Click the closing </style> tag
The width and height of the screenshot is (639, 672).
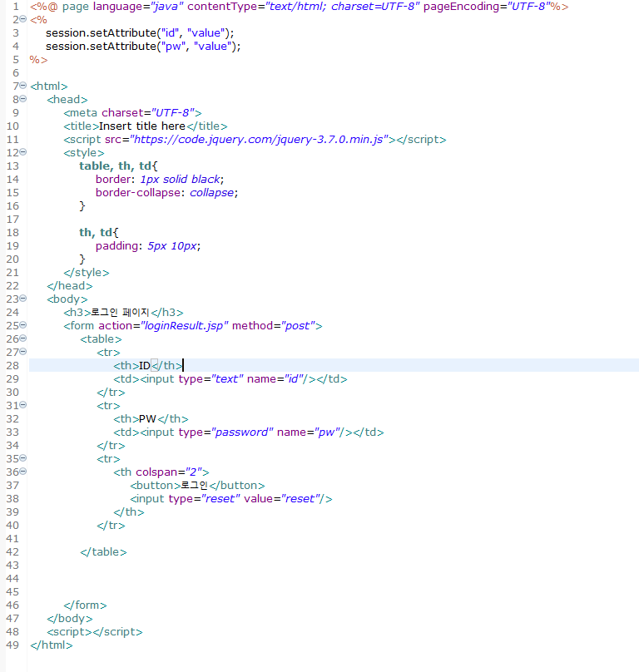pos(87,272)
